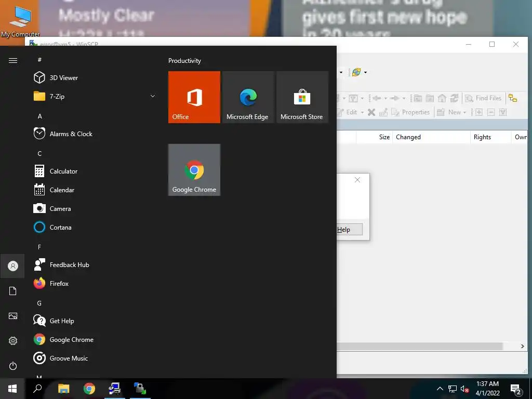Open the Back arrow history dropdown in WinSCP

pos(385,99)
